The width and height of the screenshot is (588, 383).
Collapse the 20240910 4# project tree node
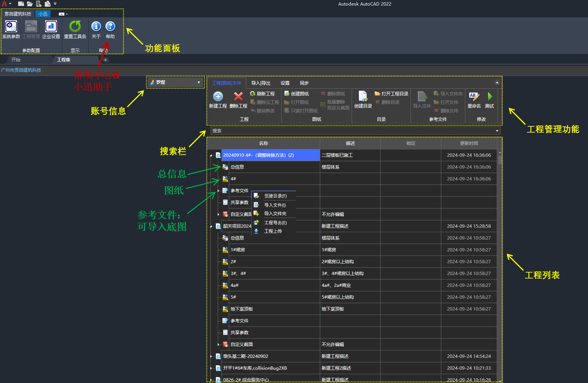click(x=211, y=155)
